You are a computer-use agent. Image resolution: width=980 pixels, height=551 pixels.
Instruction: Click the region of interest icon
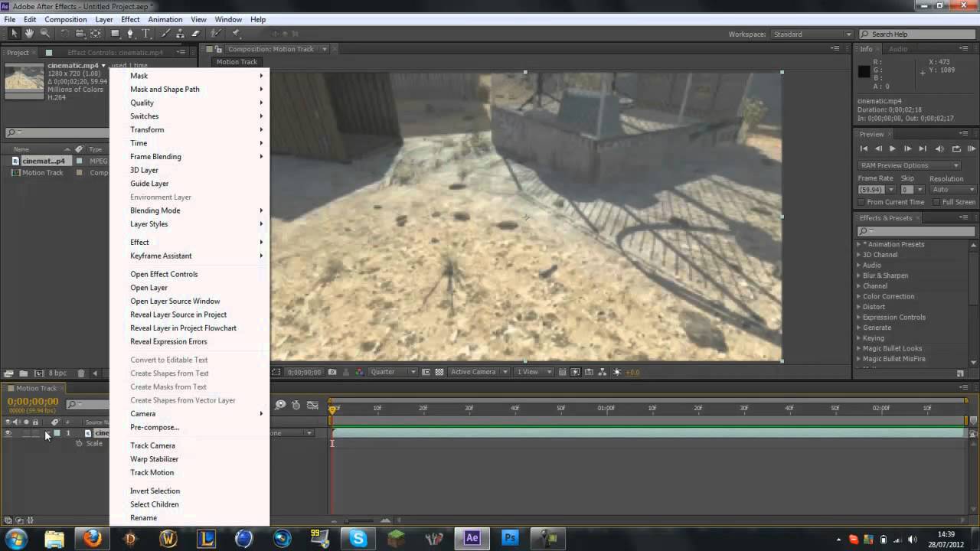tap(426, 372)
